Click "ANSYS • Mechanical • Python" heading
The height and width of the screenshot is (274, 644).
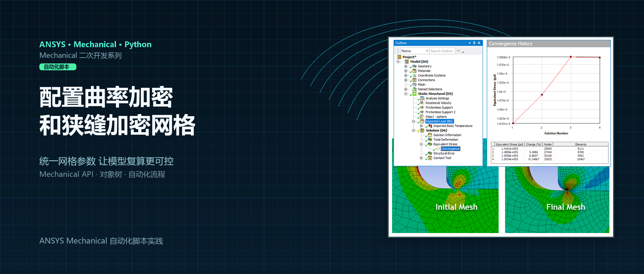click(x=95, y=44)
